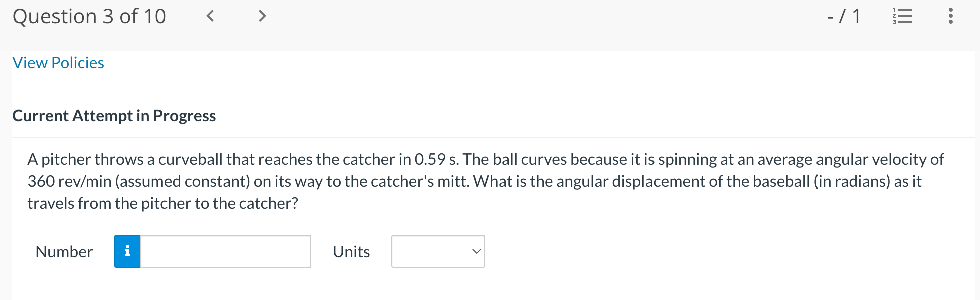Select the question navigator list icon

[901, 16]
